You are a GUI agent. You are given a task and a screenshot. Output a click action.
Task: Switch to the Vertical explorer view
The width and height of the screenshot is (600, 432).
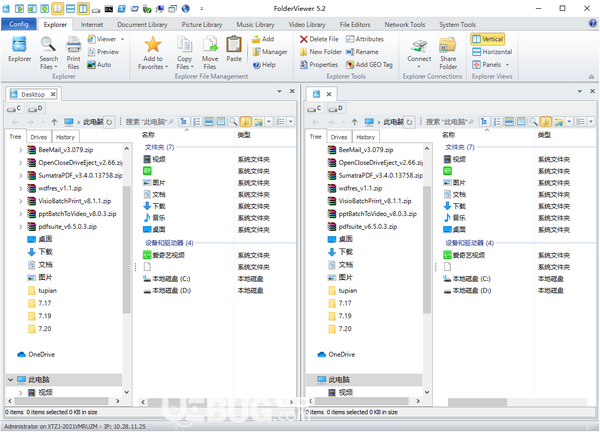[x=488, y=39]
